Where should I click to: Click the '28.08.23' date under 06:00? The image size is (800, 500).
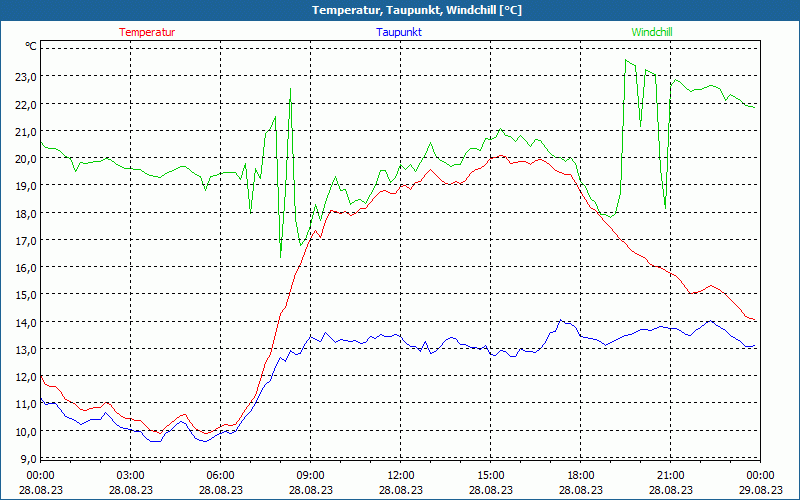[x=220, y=490]
